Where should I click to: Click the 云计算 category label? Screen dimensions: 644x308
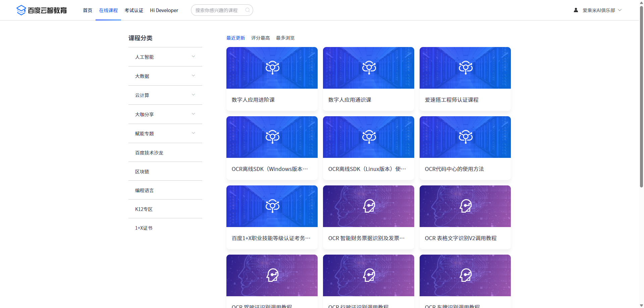[x=142, y=95]
